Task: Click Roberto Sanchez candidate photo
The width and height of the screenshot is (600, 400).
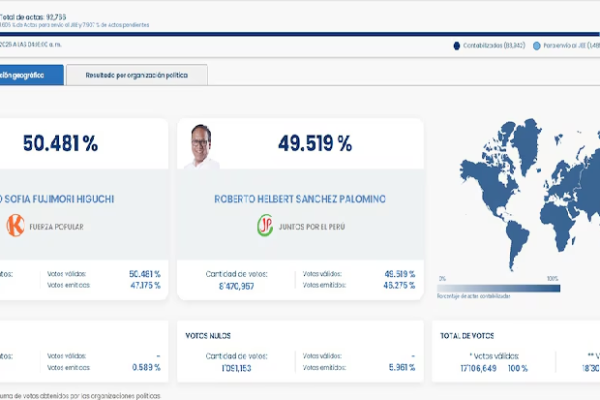Action: 201,146
